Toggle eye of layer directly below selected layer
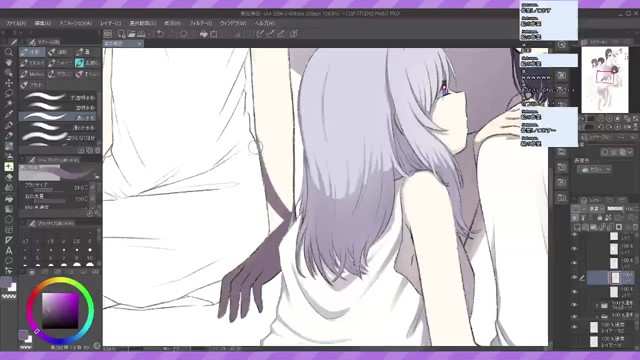Screen dimensions: 640x360 pyautogui.click(x=575, y=291)
